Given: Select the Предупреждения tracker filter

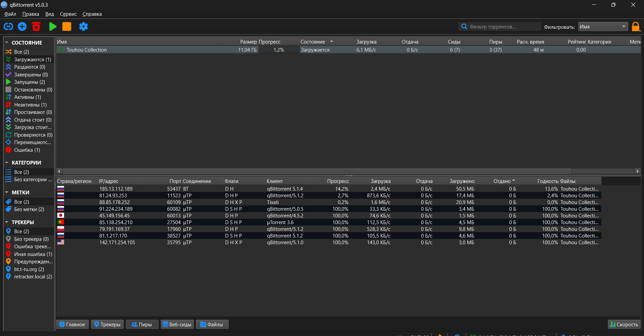Looking at the screenshot, I should (x=29, y=262).
